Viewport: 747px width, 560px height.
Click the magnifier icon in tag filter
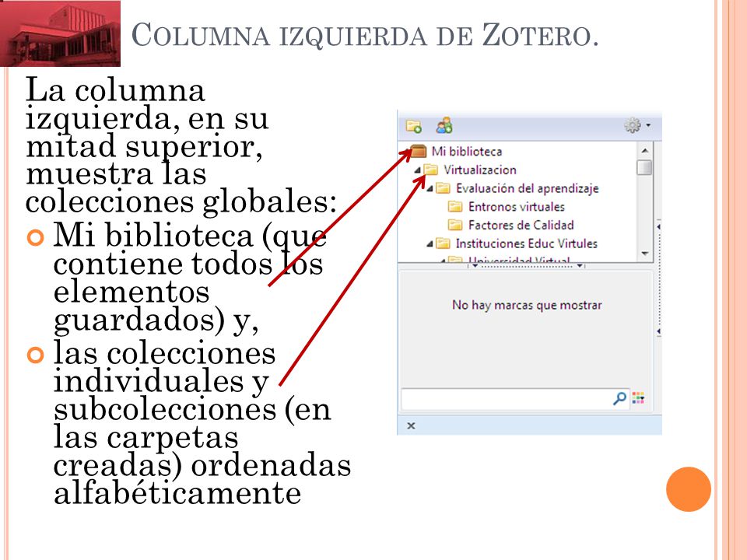[x=619, y=398]
